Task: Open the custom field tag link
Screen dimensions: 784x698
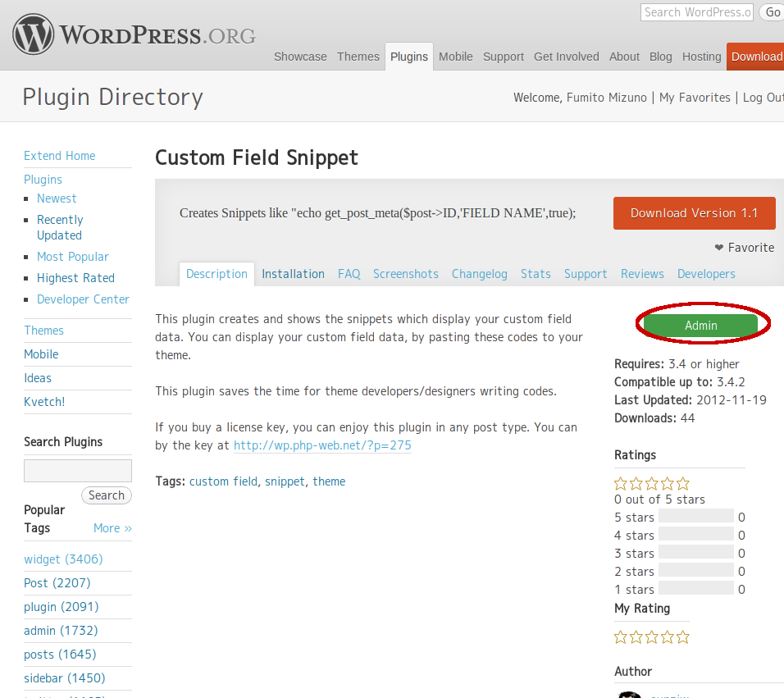Action: (224, 481)
